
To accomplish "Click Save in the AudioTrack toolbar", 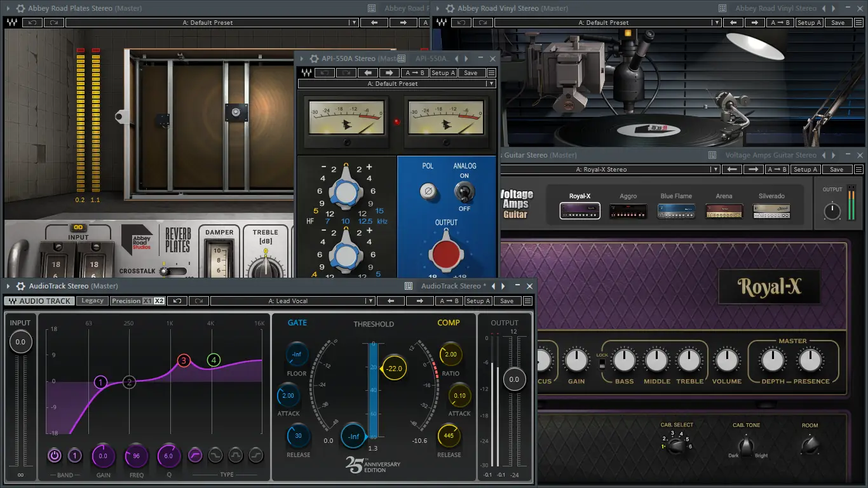I will click(x=506, y=301).
